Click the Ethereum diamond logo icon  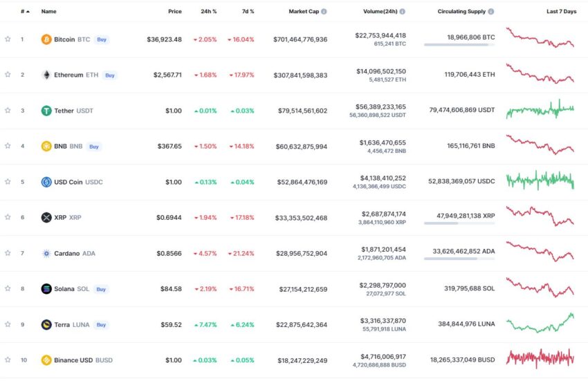pyautogui.click(x=46, y=75)
